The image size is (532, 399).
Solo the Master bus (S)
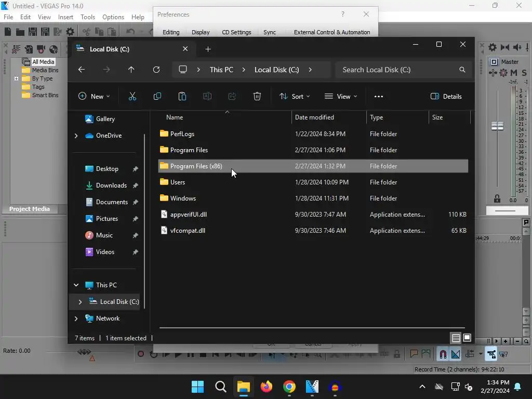(x=524, y=73)
